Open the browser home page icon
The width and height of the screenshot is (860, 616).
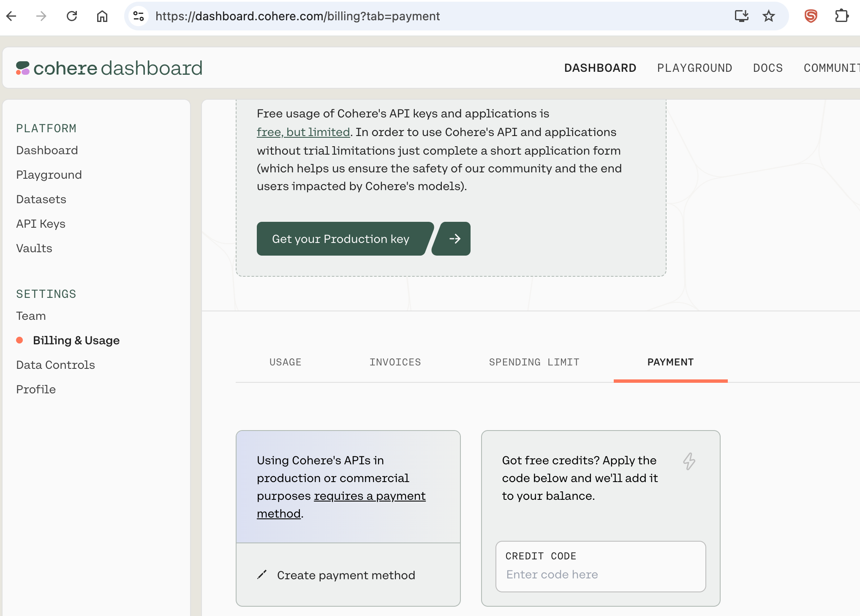[102, 16]
